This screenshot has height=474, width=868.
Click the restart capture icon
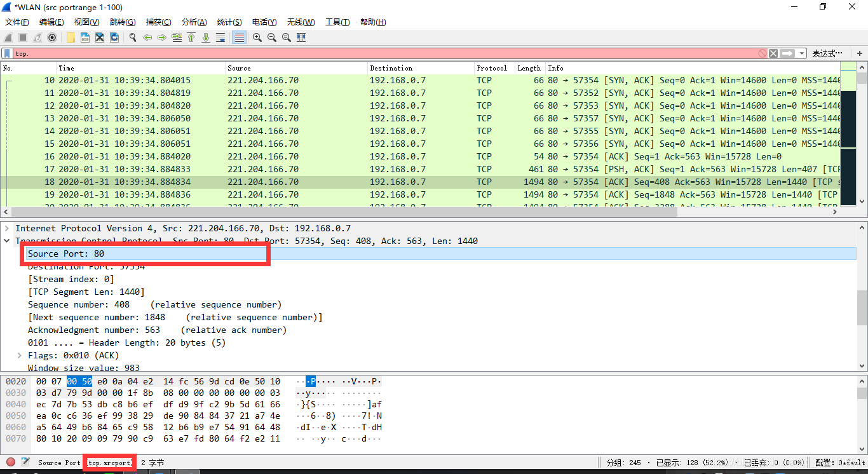click(37, 37)
